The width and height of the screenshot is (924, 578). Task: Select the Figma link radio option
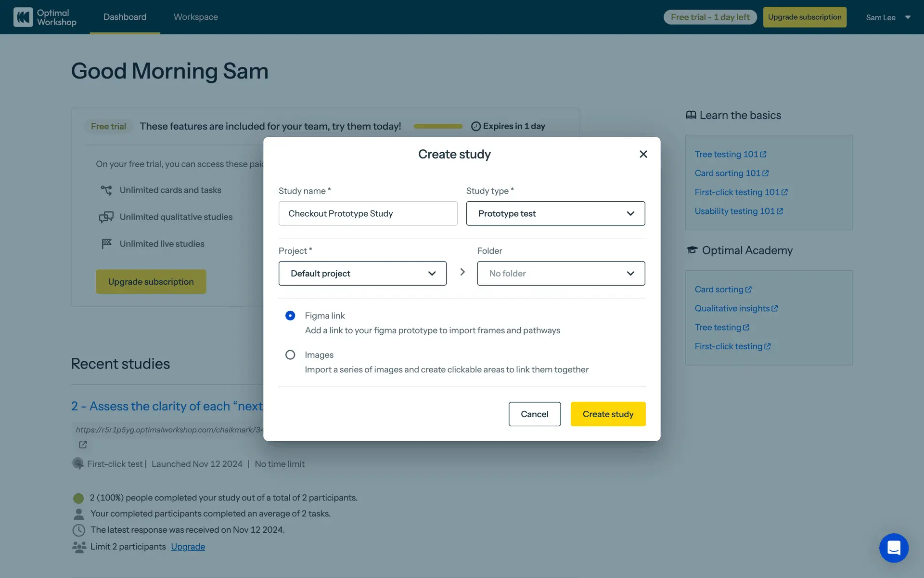pyautogui.click(x=290, y=315)
